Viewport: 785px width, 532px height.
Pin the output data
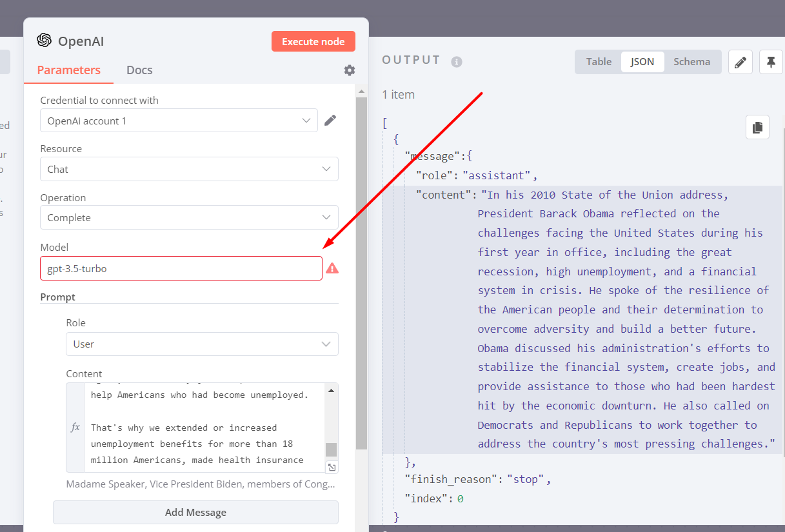point(771,62)
